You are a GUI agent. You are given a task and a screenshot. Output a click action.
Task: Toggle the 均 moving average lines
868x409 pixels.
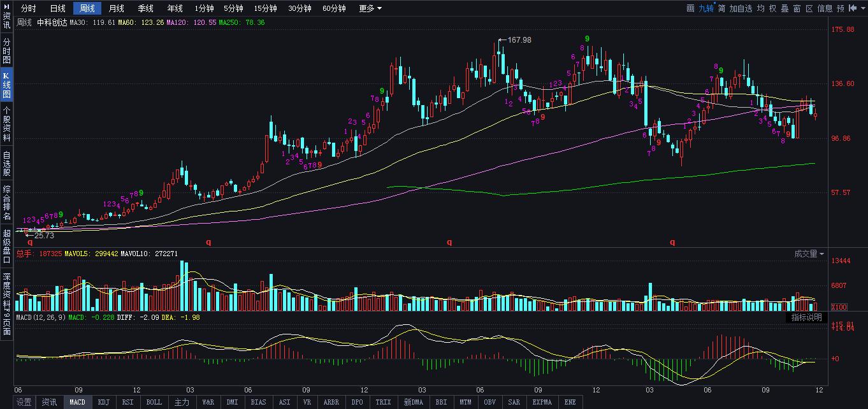pyautogui.click(x=760, y=8)
